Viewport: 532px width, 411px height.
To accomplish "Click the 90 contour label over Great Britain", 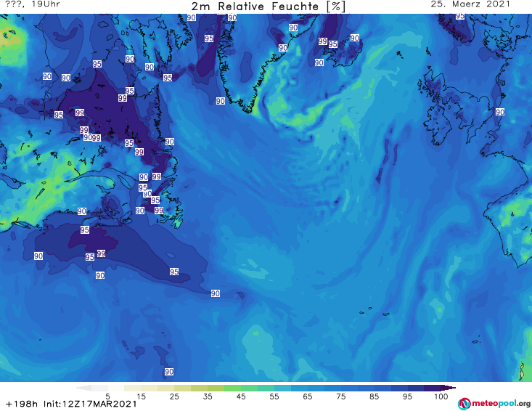I will (500, 112).
